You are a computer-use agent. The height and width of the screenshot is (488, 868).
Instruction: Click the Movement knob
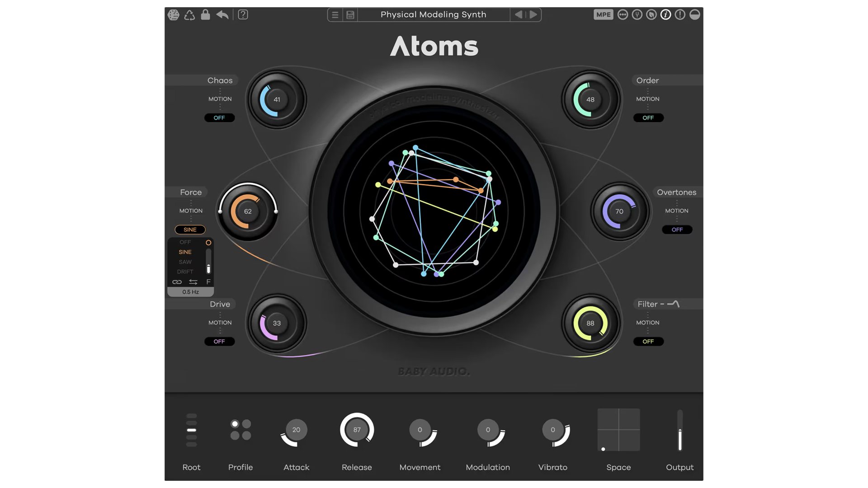[x=420, y=430]
